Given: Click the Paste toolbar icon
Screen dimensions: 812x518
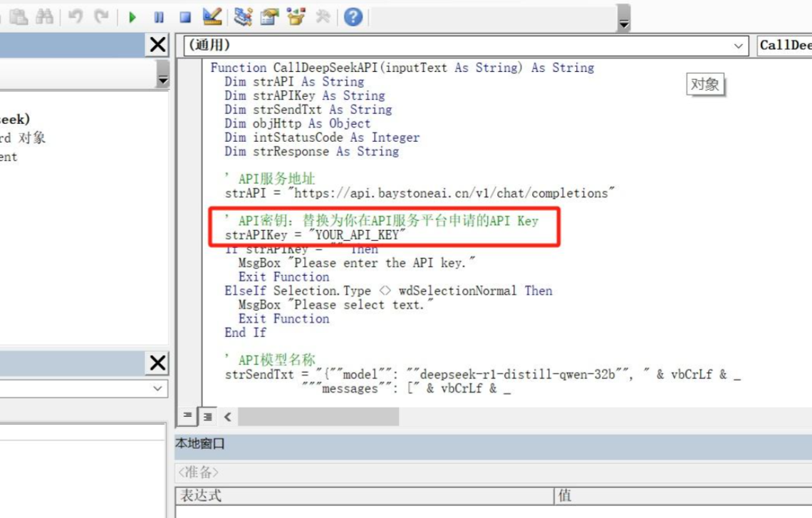Looking at the screenshot, I should tap(19, 17).
